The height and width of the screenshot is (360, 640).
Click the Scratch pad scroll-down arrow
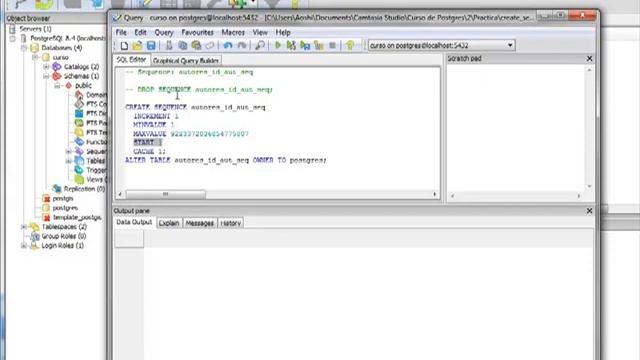(589, 187)
